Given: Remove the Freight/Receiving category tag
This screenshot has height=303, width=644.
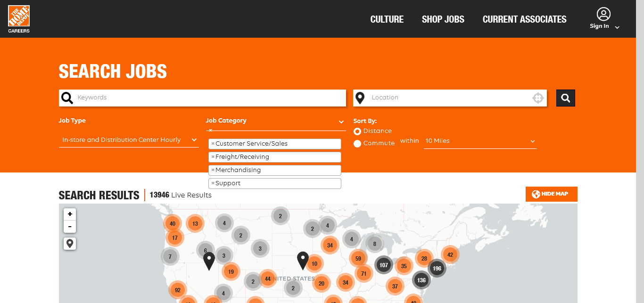Looking at the screenshot, I should point(213,157).
